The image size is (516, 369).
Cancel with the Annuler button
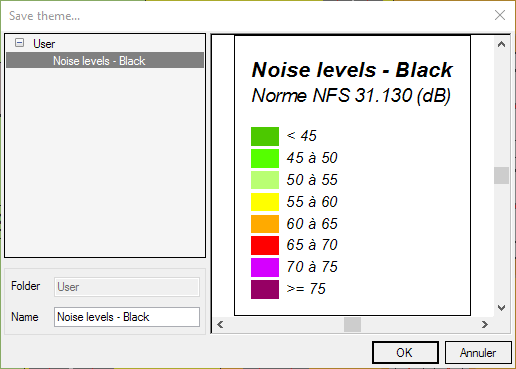coord(478,352)
